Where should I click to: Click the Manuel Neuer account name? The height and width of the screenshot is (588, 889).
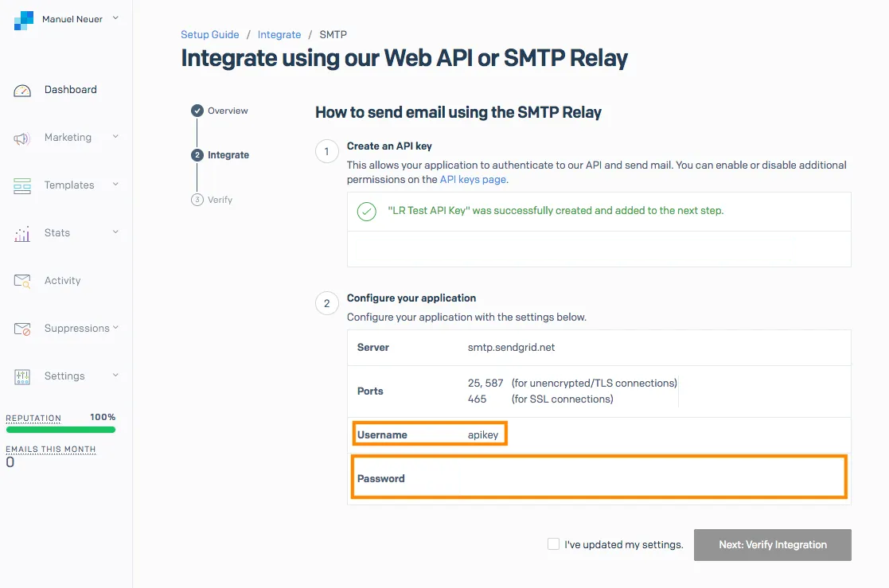pyautogui.click(x=72, y=19)
